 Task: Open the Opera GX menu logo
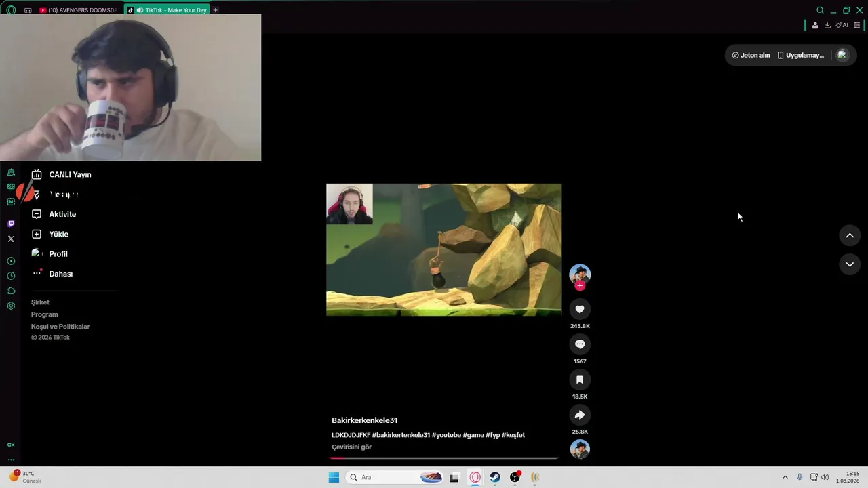click(11, 10)
